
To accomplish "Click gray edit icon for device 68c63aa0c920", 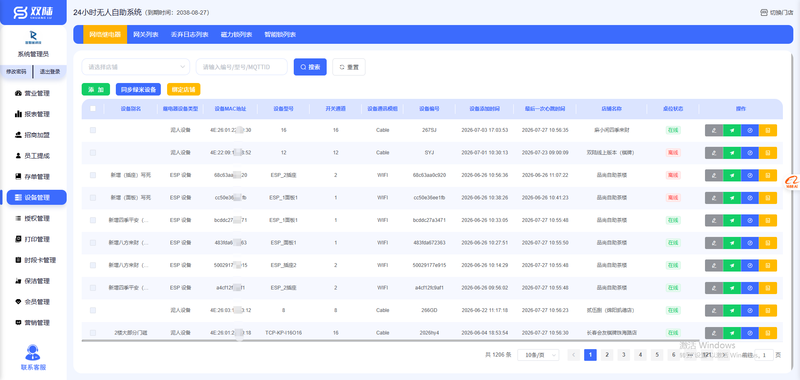I will click(714, 175).
